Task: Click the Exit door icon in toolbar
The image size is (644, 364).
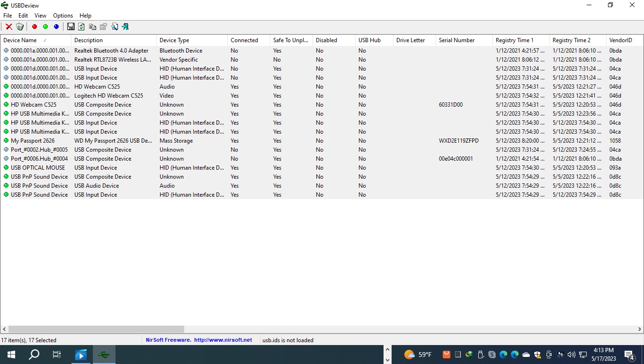Action: (125, 27)
